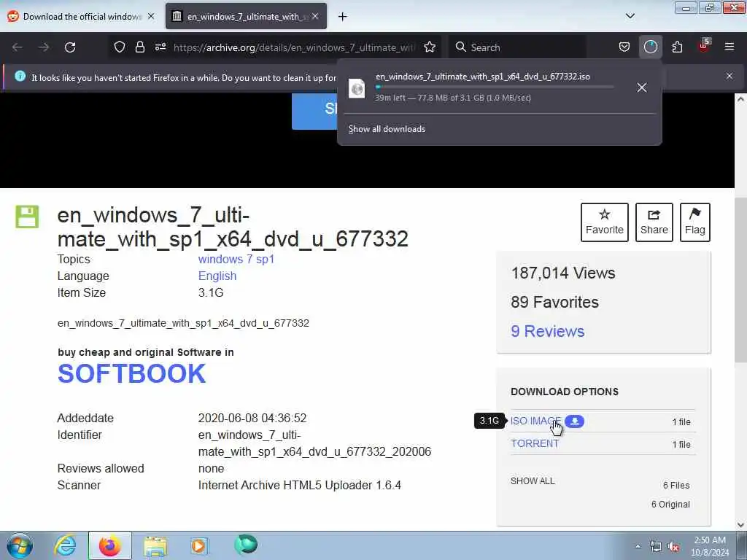Image resolution: width=747 pixels, height=560 pixels.
Task: Click the ISO IMAGE download arrow badge
Action: coord(575,421)
